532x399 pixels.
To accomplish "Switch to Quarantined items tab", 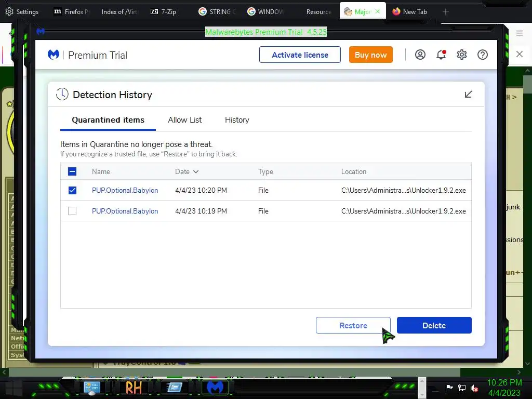I will (108, 120).
